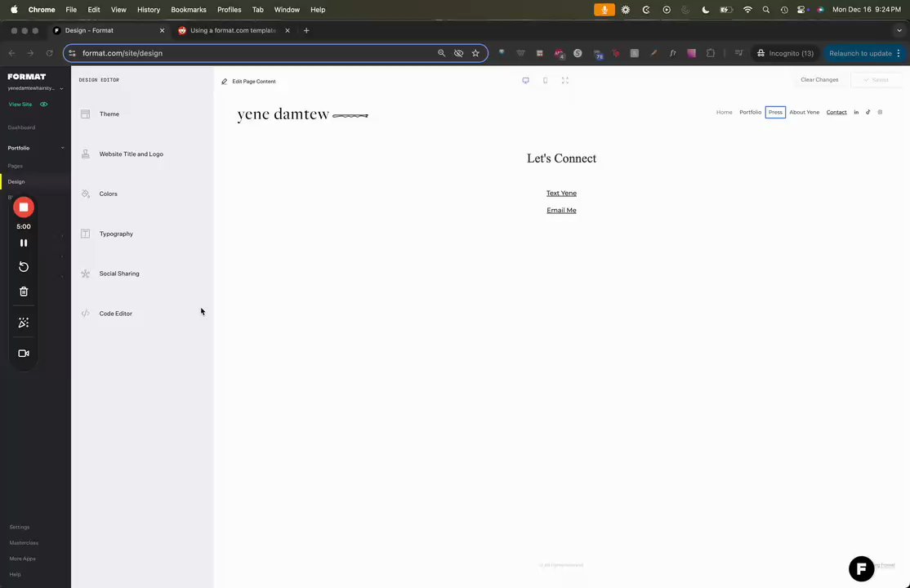Open a new browser tab
The height and width of the screenshot is (588, 910).
click(x=306, y=31)
